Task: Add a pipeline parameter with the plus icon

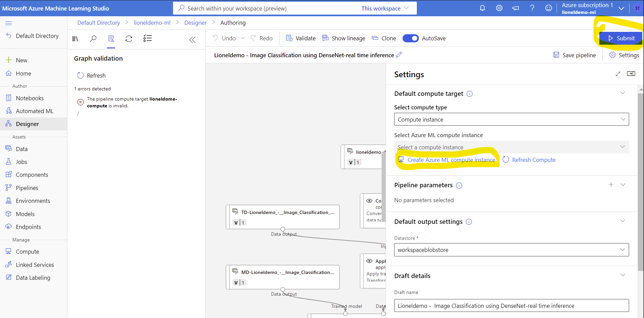Action: click(611, 185)
